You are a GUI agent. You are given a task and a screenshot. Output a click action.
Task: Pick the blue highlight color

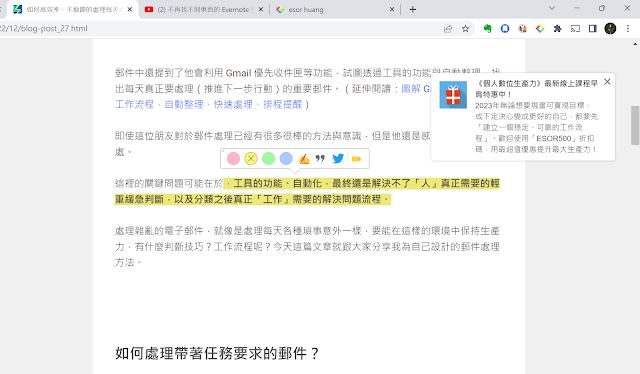(x=286, y=158)
